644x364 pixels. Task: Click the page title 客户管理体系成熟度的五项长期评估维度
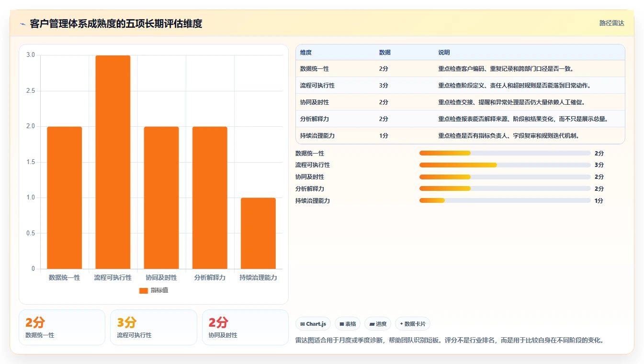click(116, 23)
